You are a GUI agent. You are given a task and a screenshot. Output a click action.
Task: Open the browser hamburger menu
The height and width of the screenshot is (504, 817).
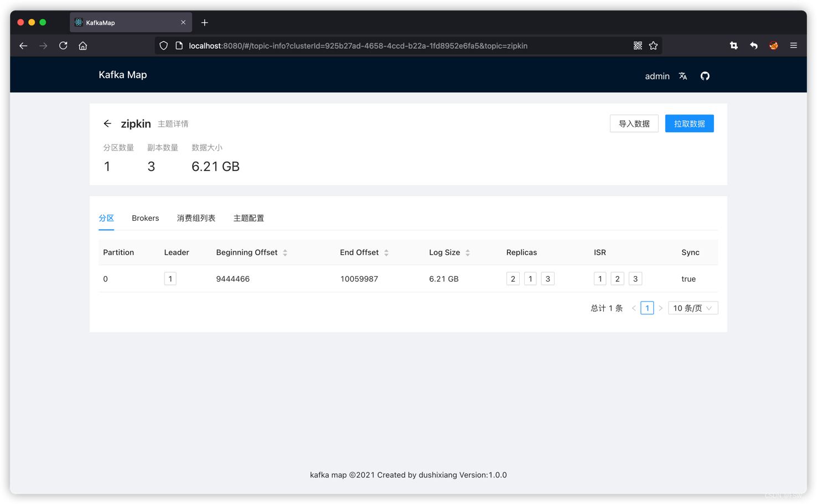(794, 46)
